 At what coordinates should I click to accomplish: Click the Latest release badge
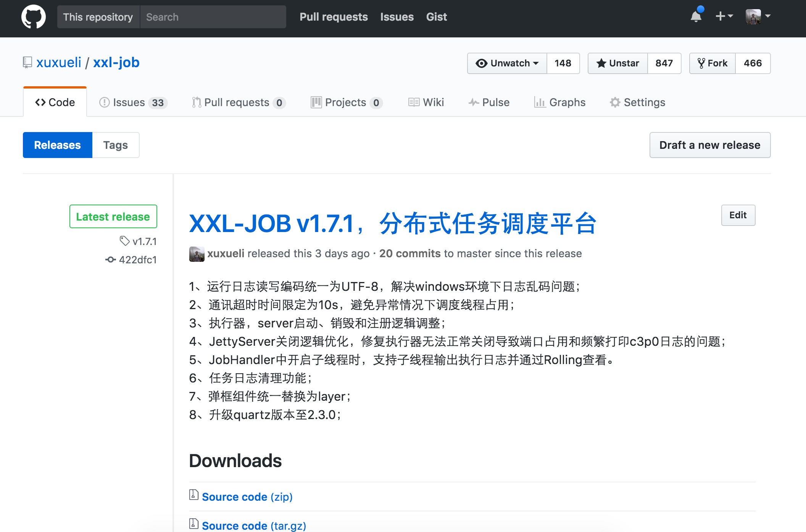[x=113, y=216]
